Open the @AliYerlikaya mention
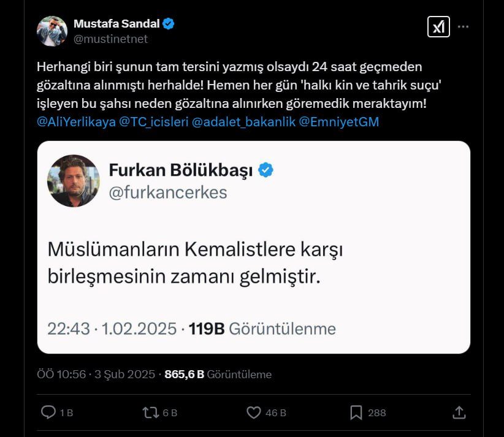Image resolution: width=504 pixels, height=437 pixels. click(75, 121)
